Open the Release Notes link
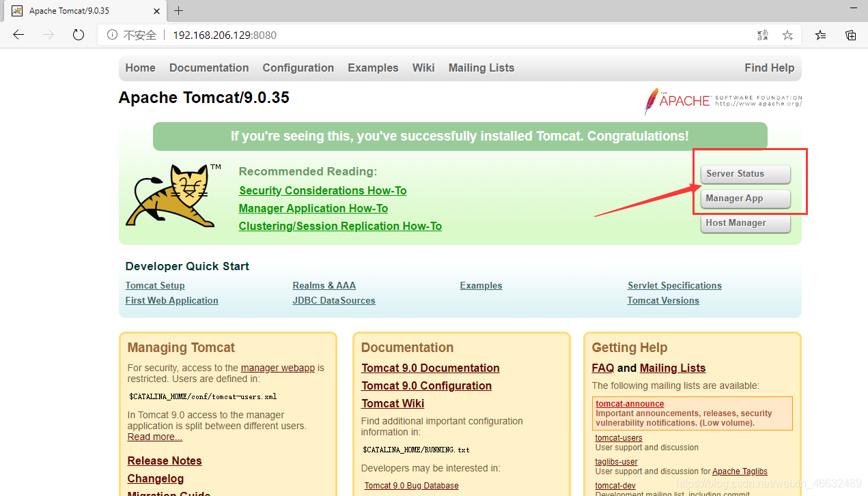 (x=165, y=461)
